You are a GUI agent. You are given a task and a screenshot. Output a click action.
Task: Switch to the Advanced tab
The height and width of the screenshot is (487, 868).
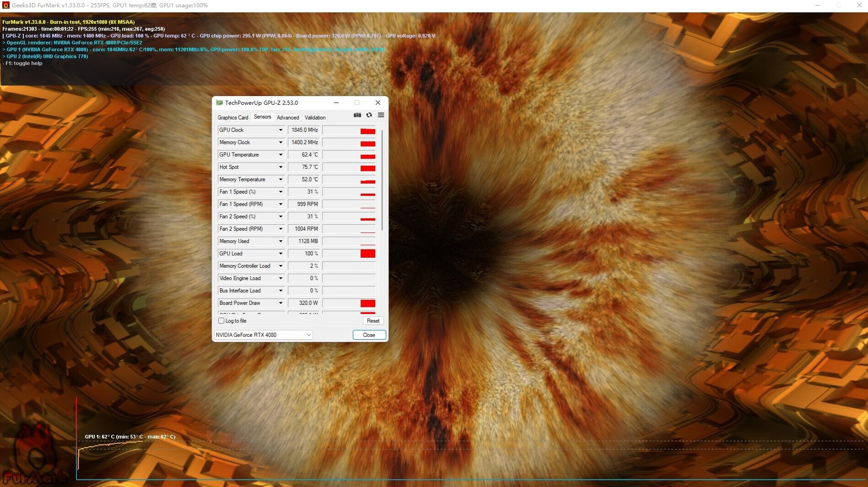(288, 118)
